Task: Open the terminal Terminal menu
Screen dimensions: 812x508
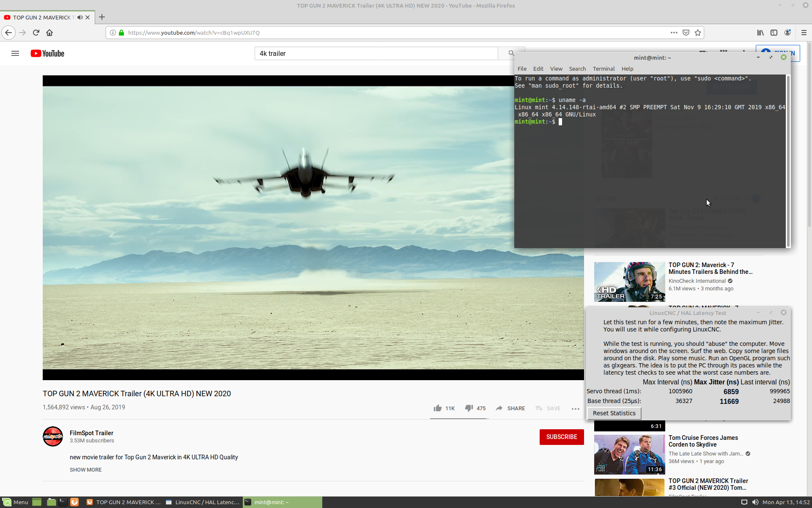Action: [604, 69]
